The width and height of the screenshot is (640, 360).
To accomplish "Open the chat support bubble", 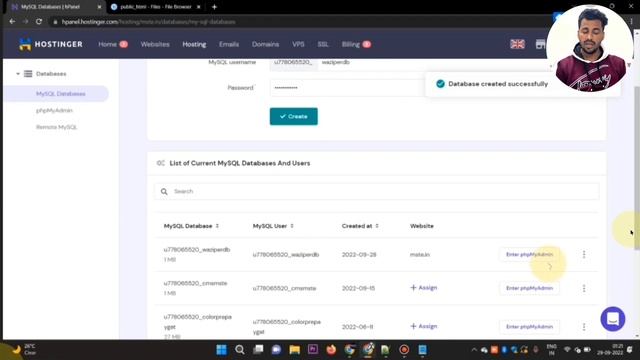I will click(x=612, y=319).
